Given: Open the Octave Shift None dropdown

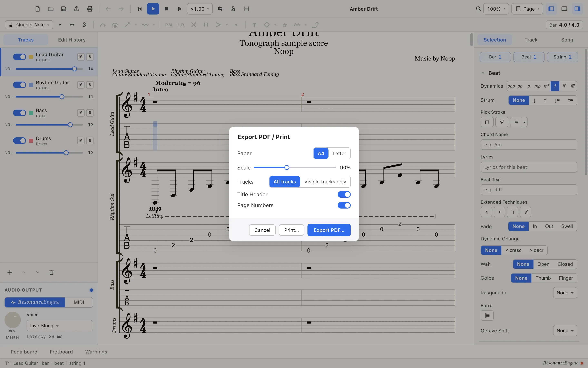Looking at the screenshot, I should point(565,331).
